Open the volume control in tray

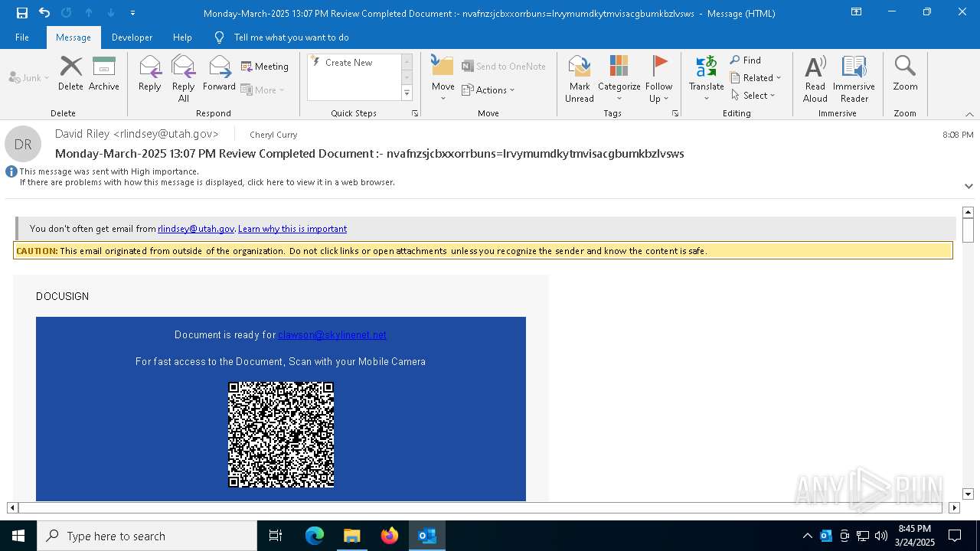(x=881, y=536)
